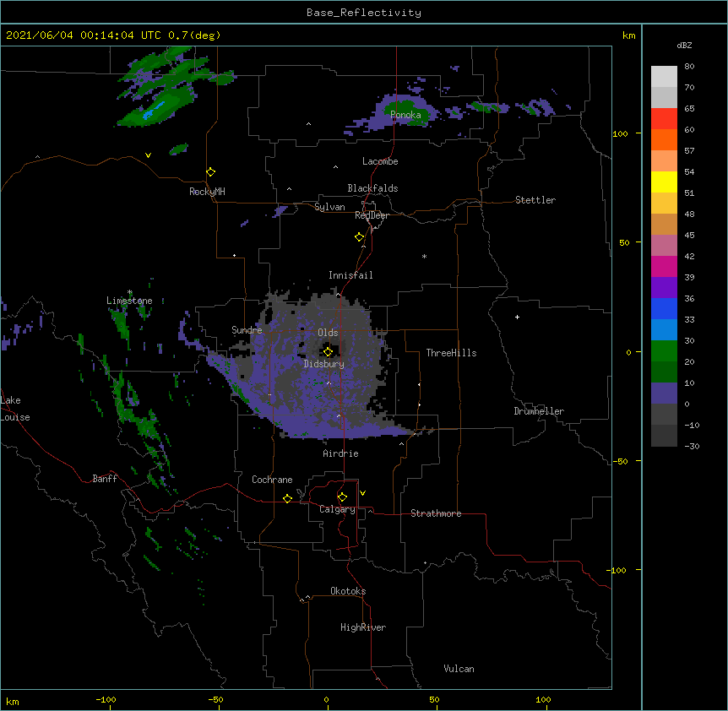Select the Stettler label

point(535,200)
